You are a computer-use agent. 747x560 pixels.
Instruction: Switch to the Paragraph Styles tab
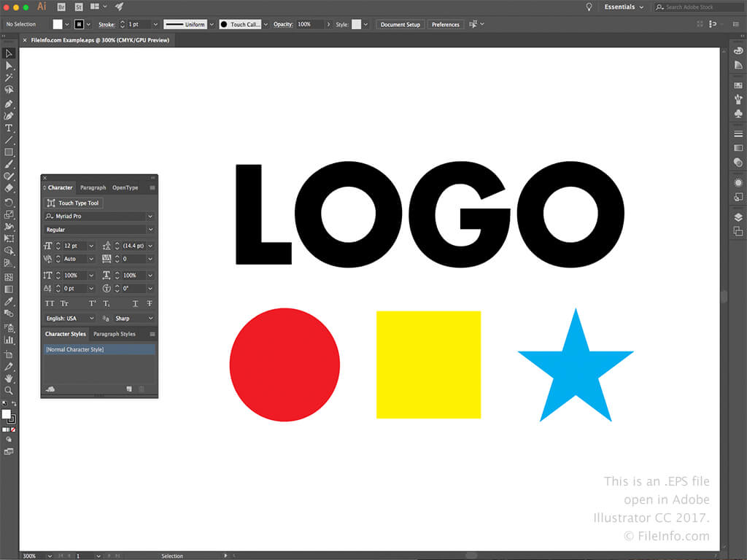pos(115,334)
